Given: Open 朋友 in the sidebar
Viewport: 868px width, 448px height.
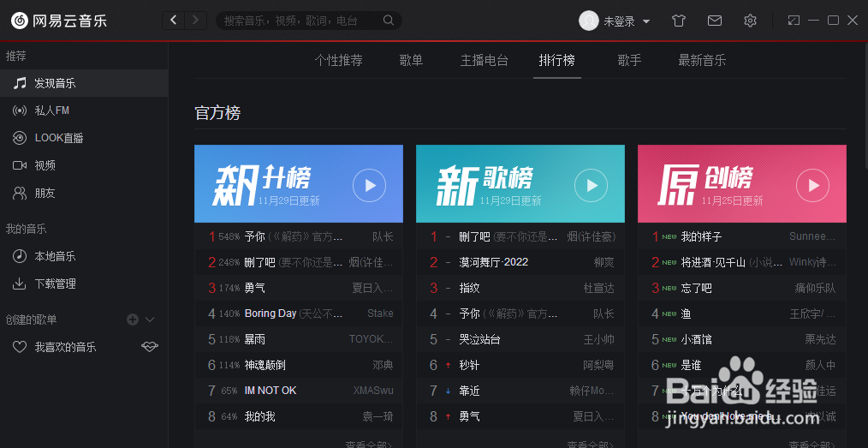Looking at the screenshot, I should 84,194.
